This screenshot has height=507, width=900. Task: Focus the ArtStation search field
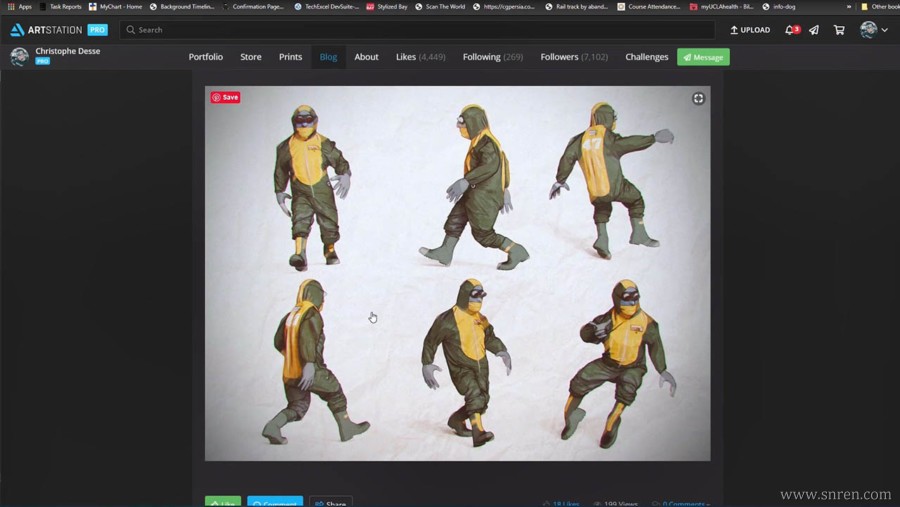417,30
